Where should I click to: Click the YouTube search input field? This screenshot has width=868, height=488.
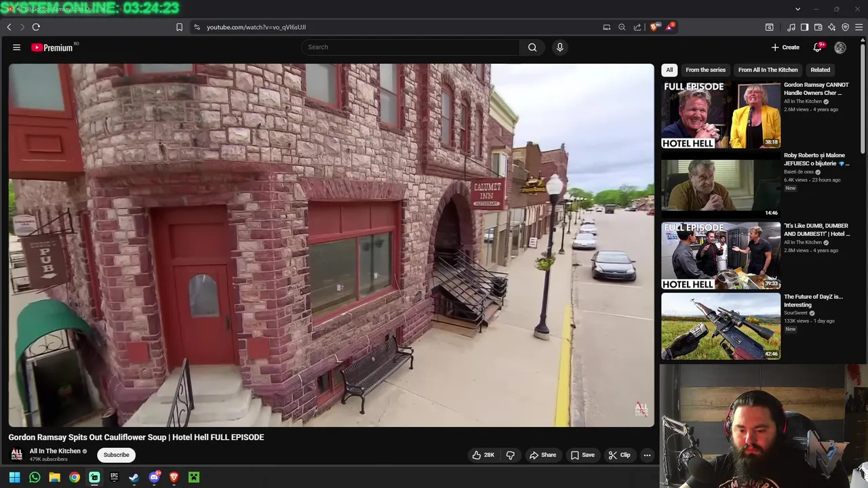(410, 47)
